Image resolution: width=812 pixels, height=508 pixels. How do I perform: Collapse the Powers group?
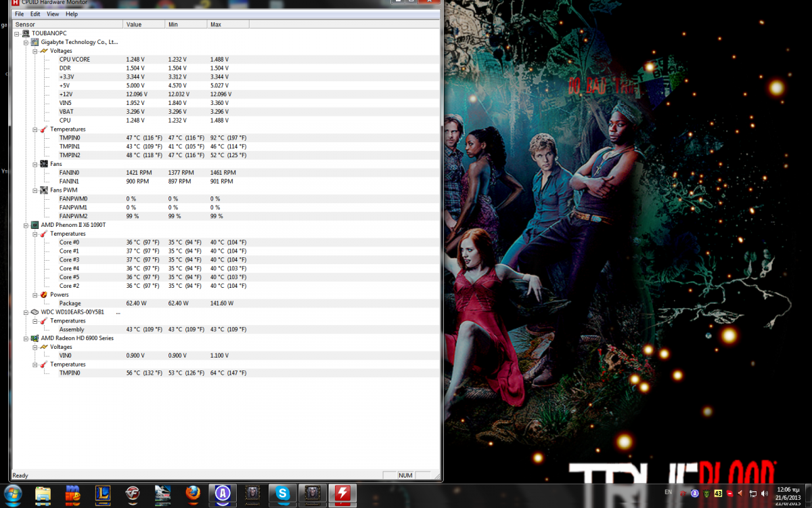35,295
